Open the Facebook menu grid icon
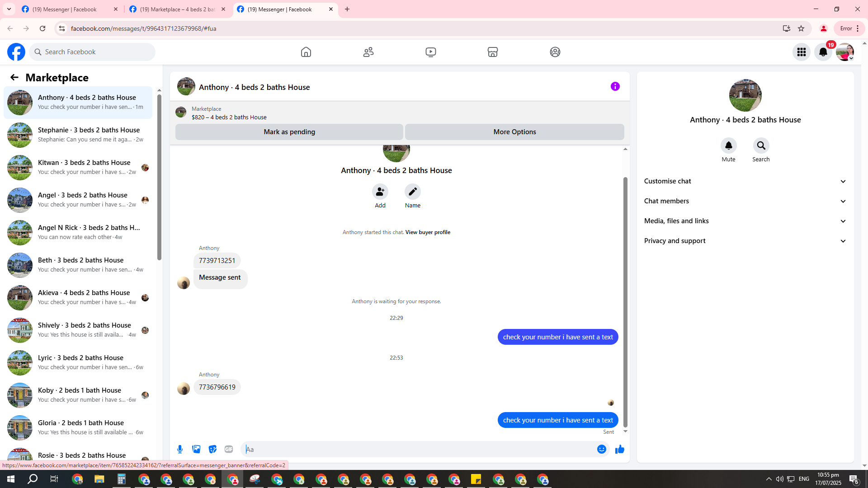Screen dimensions: 868x488 click(802, 52)
